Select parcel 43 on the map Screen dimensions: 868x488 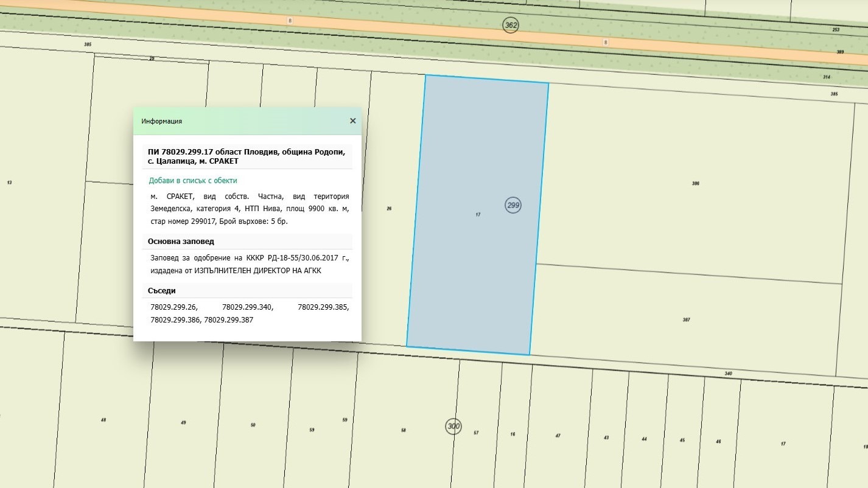606,437
